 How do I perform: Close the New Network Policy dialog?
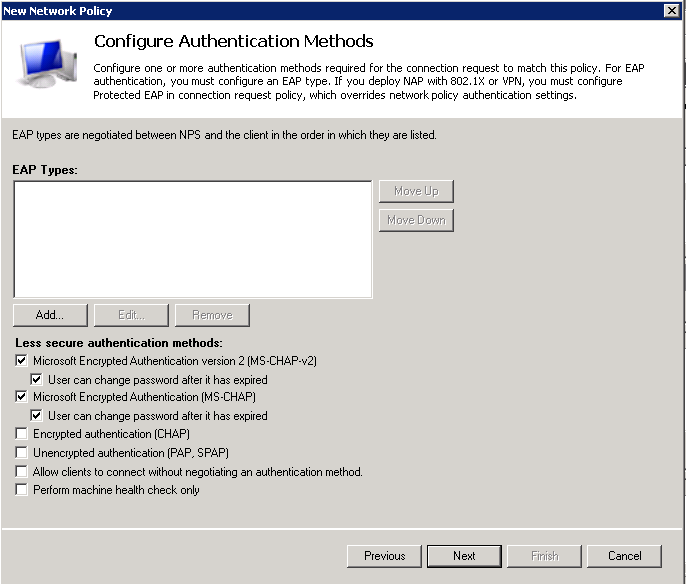[x=672, y=10]
